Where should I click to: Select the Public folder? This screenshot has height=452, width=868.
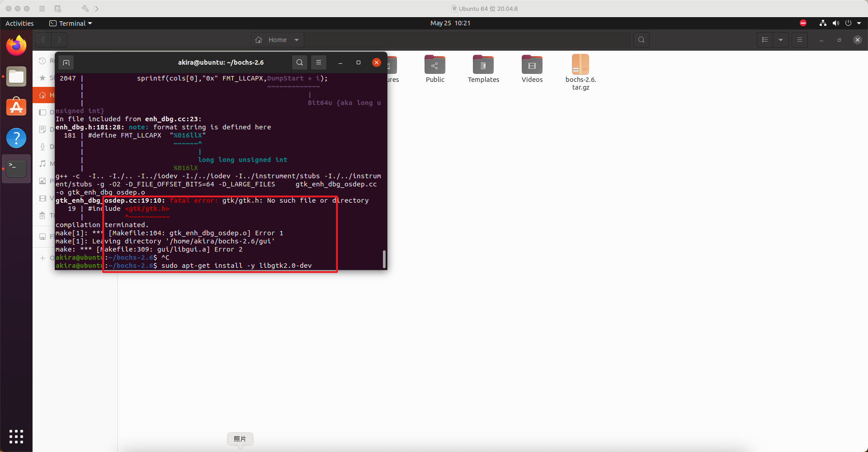pyautogui.click(x=435, y=69)
